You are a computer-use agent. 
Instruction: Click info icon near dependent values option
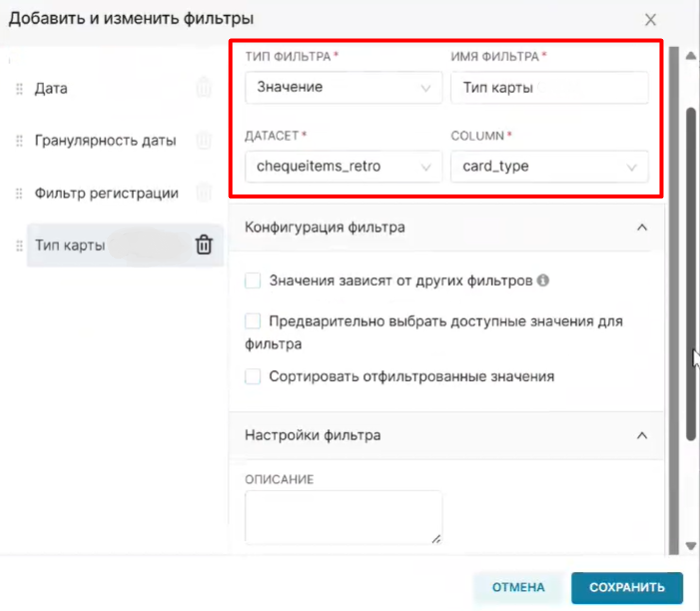pos(543,281)
